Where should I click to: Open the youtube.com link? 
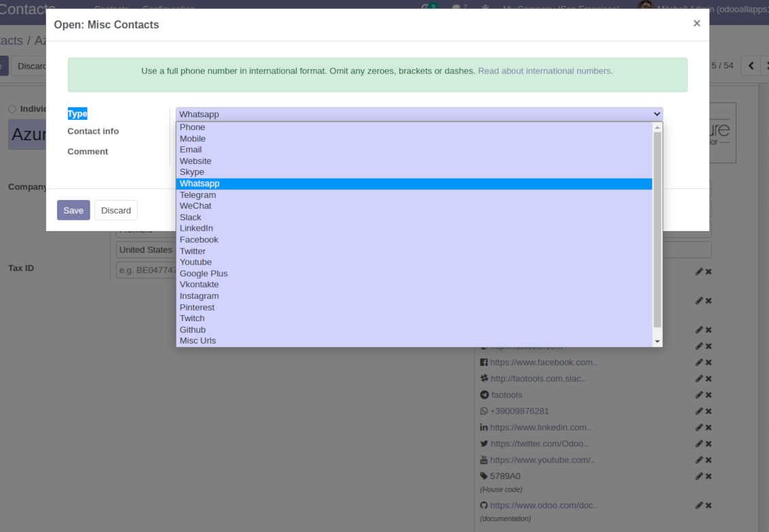click(x=542, y=460)
